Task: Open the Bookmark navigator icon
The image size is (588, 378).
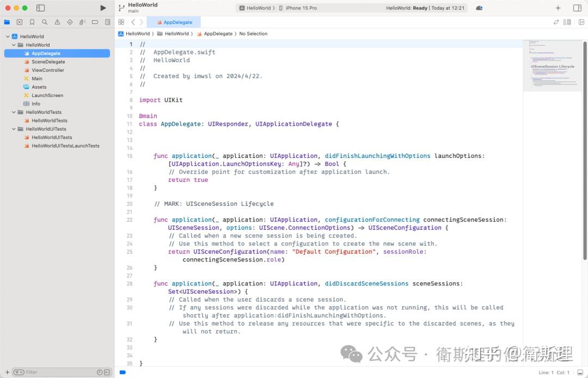Action: pos(32,22)
